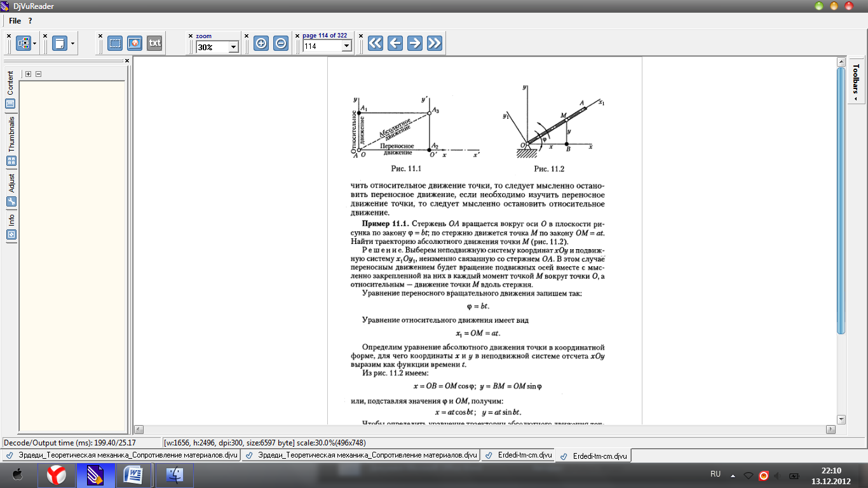
Task: Click the zoom out minus icon
Action: coord(281,43)
